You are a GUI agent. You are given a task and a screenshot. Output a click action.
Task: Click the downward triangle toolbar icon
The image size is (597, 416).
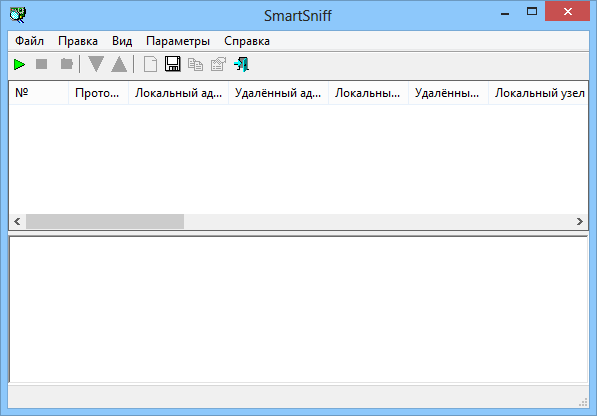point(96,64)
